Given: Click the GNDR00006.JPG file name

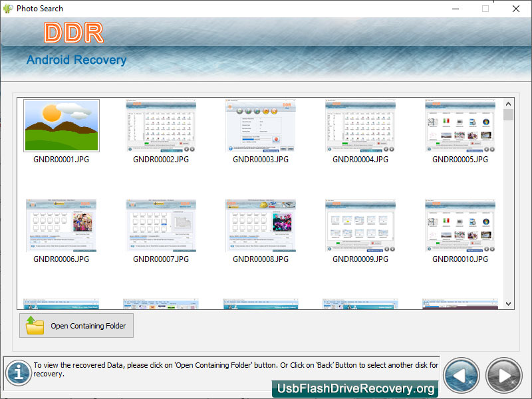Looking at the screenshot, I should tap(61, 259).
